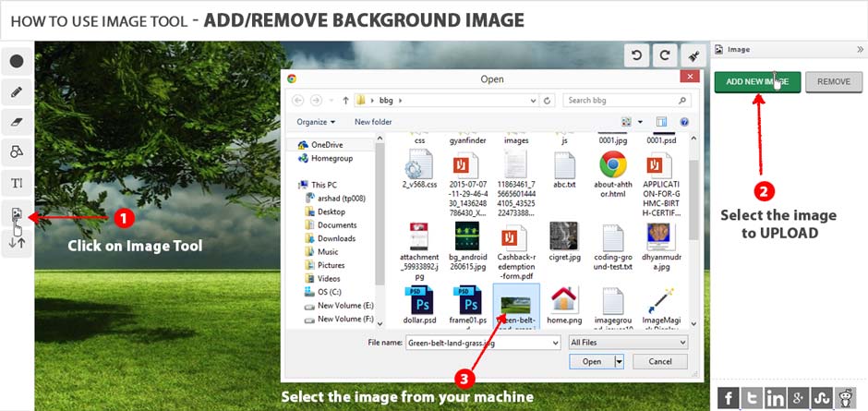Screen dimensions: 868x411
Task: Share on Twitter icon
Action: pyautogui.click(x=752, y=398)
